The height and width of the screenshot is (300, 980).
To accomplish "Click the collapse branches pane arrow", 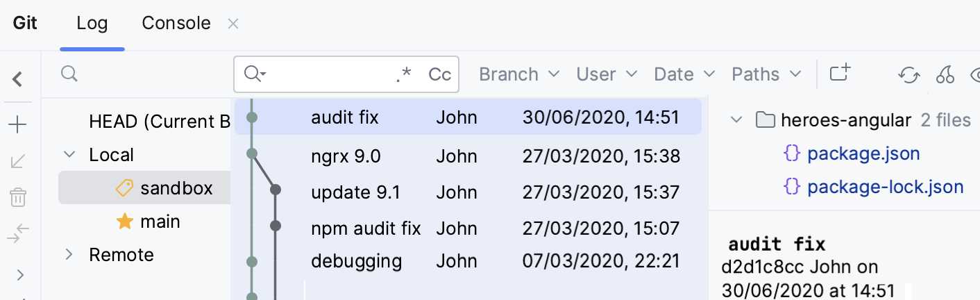I will [x=18, y=79].
